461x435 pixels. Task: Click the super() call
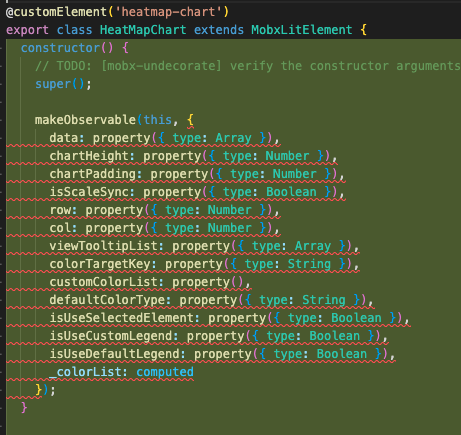tap(63, 84)
